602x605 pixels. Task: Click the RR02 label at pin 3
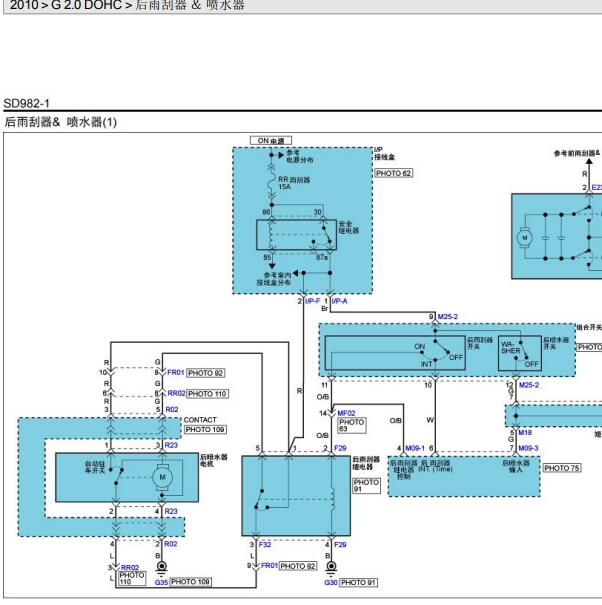[x=130, y=568]
